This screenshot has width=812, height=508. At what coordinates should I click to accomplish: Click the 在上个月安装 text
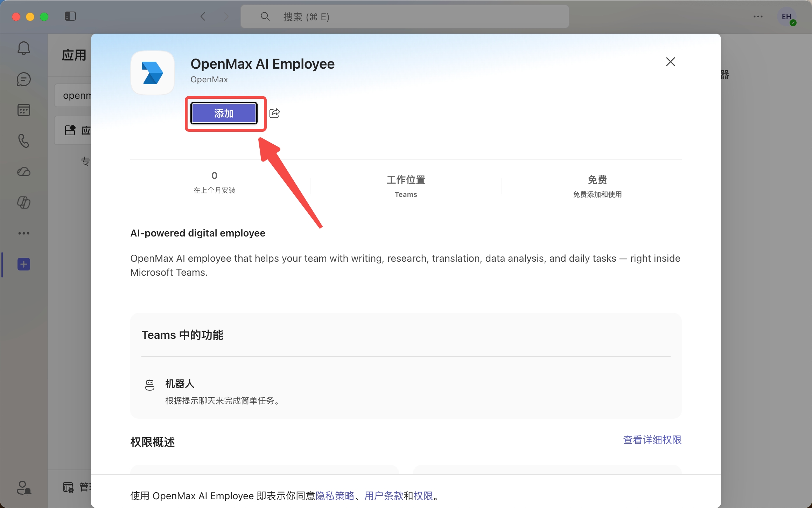[214, 190]
